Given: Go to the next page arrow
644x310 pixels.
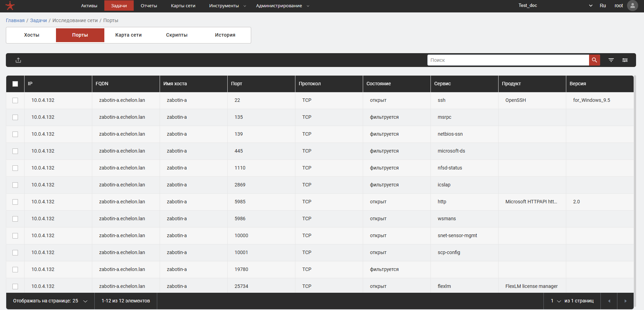Looking at the screenshot, I should [625, 301].
